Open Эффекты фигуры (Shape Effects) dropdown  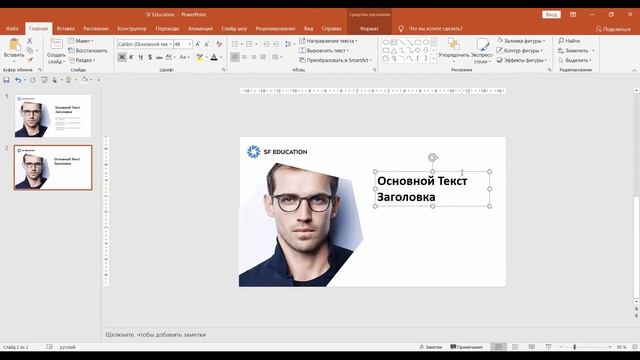coord(521,60)
